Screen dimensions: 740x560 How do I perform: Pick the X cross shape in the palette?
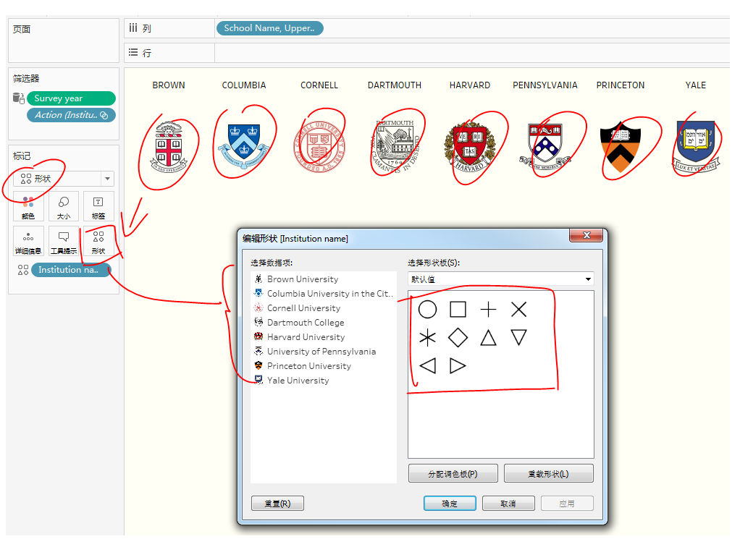(x=518, y=310)
